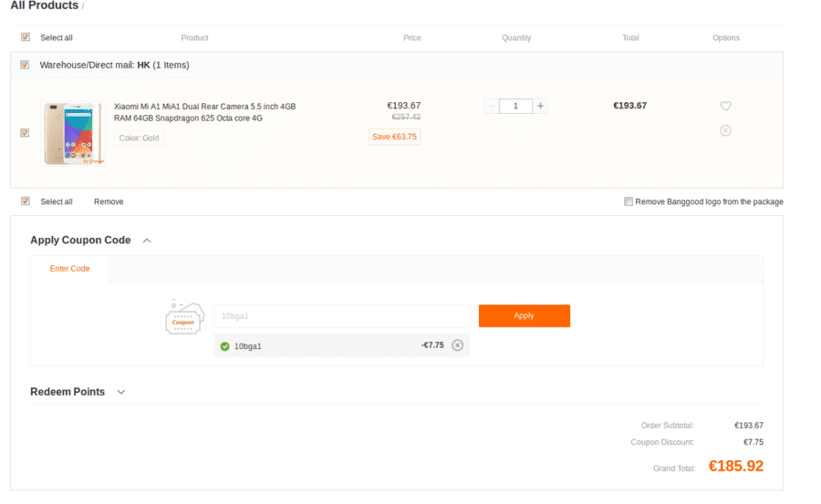Remove applied coupon 10bga1 with x icon
The width and height of the screenshot is (821, 504).
[457, 345]
